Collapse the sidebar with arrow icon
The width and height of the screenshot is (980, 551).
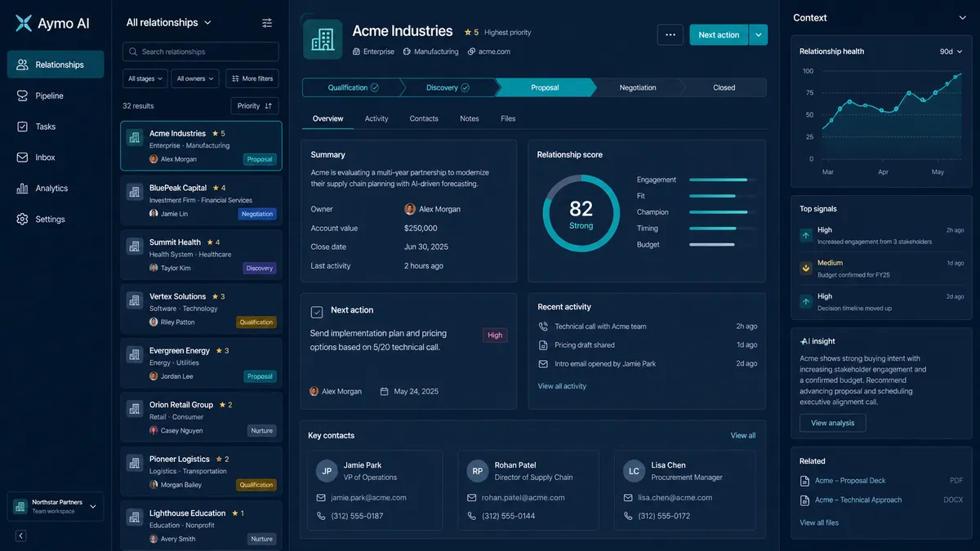pos(20,535)
